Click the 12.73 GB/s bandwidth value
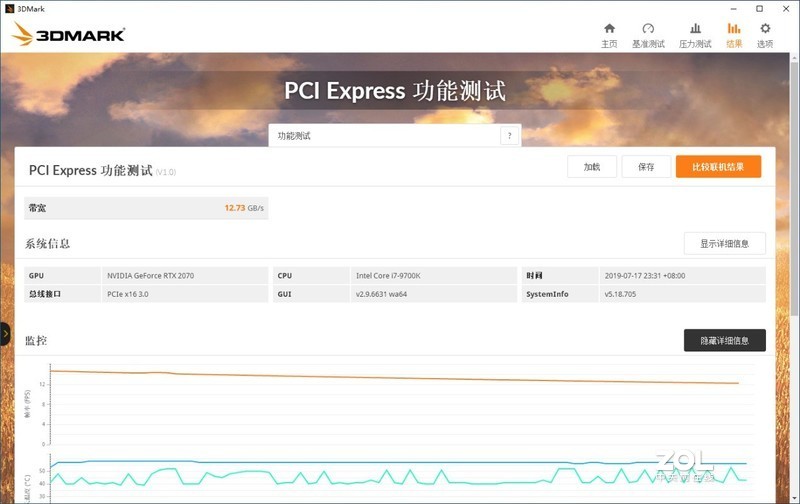Screen dimensions: 800x504 244,208
